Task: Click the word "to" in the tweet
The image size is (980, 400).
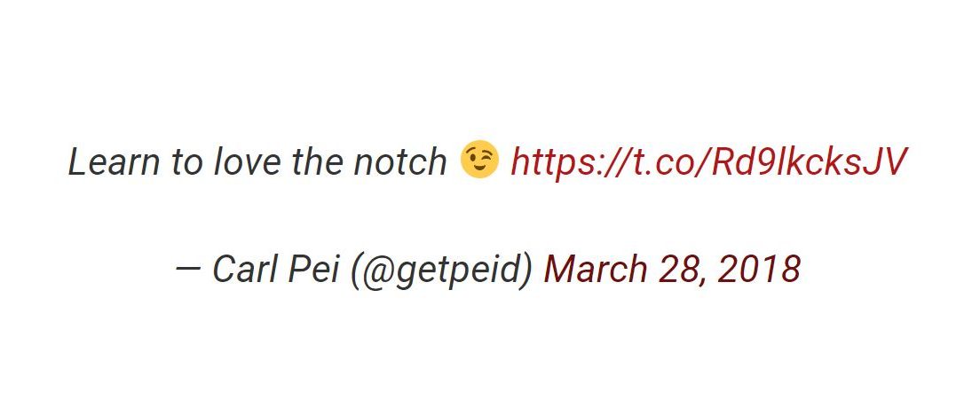Action: click(x=187, y=162)
